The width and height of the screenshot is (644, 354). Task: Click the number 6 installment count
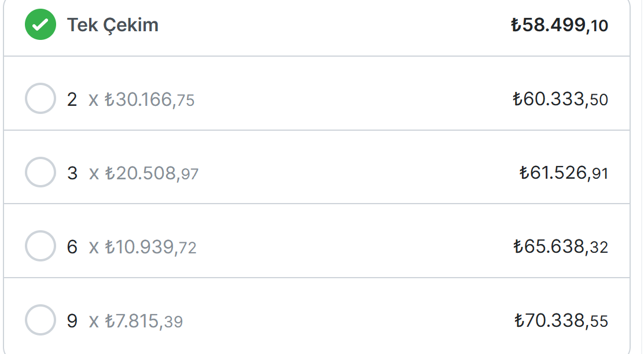(72, 247)
